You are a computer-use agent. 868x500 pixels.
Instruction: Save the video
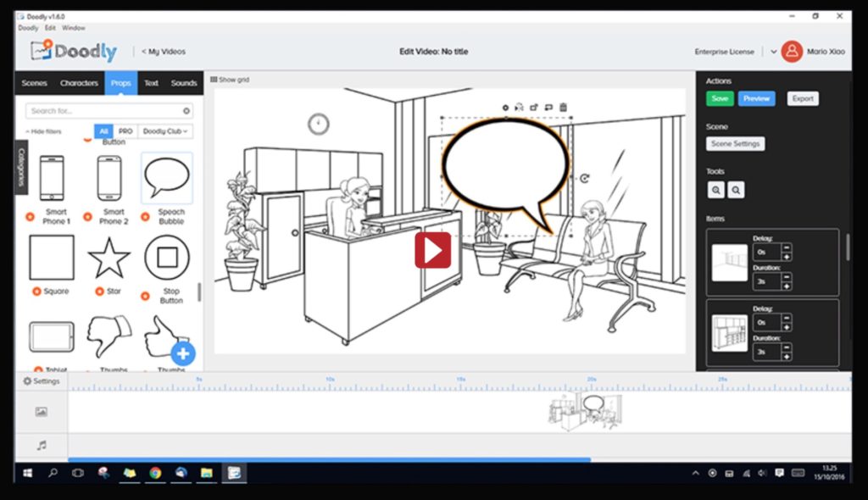click(x=720, y=98)
